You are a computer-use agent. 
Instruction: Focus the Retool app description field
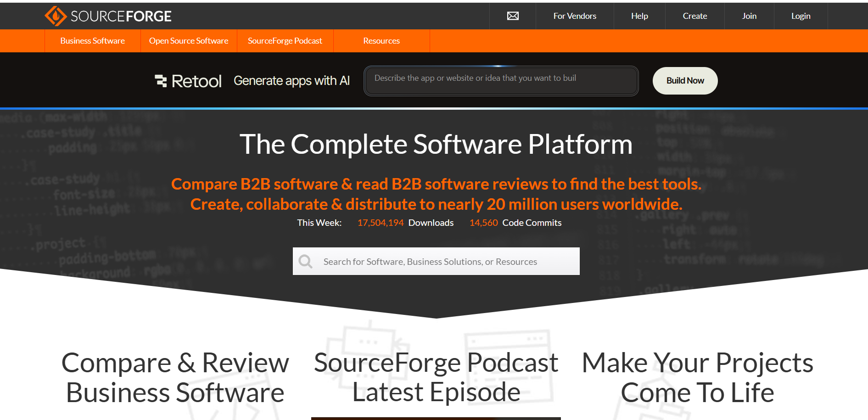click(501, 81)
